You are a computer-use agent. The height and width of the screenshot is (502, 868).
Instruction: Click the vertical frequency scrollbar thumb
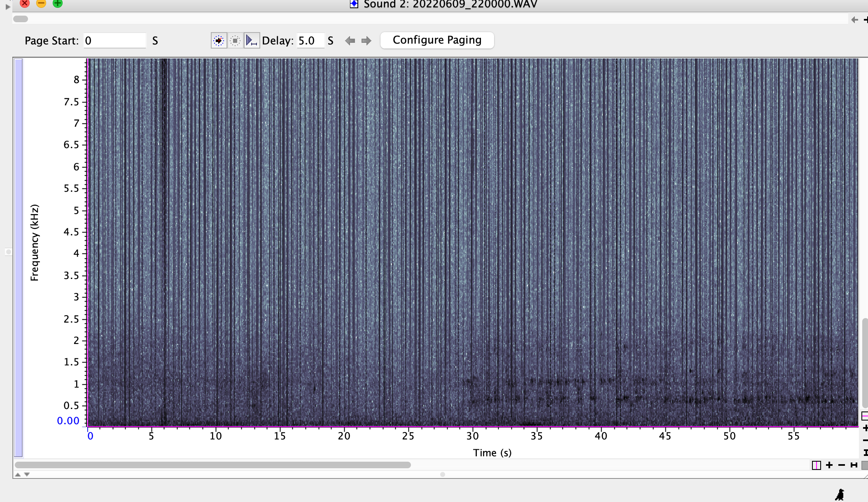click(865, 363)
